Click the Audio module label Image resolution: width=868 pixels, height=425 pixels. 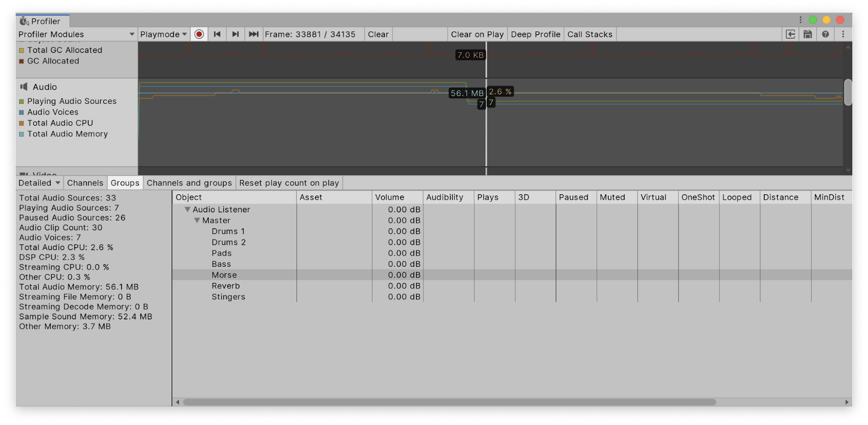pyautogui.click(x=45, y=87)
